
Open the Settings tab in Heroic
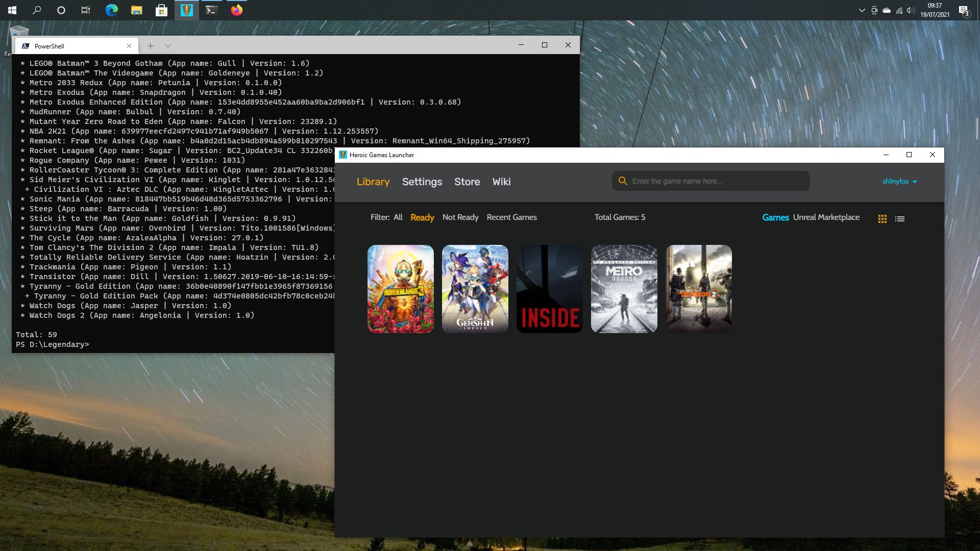422,182
